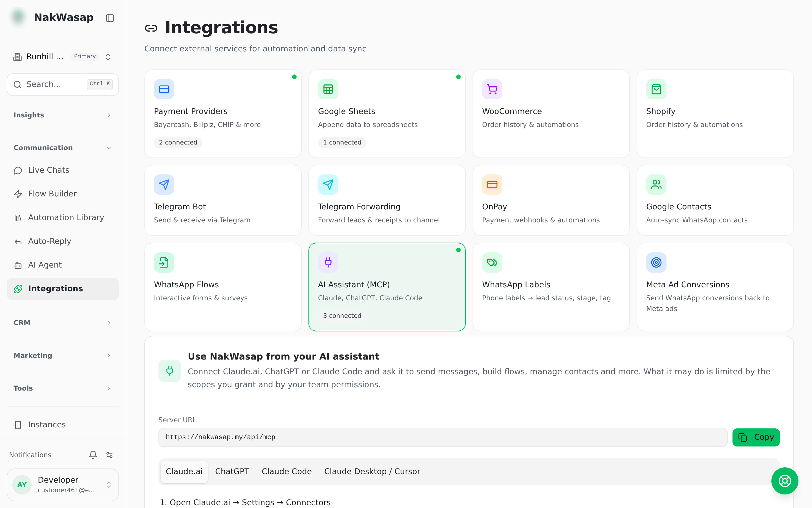The width and height of the screenshot is (812, 508).
Task: Click the '1 connected' badge on Google Sheets
Action: click(342, 143)
